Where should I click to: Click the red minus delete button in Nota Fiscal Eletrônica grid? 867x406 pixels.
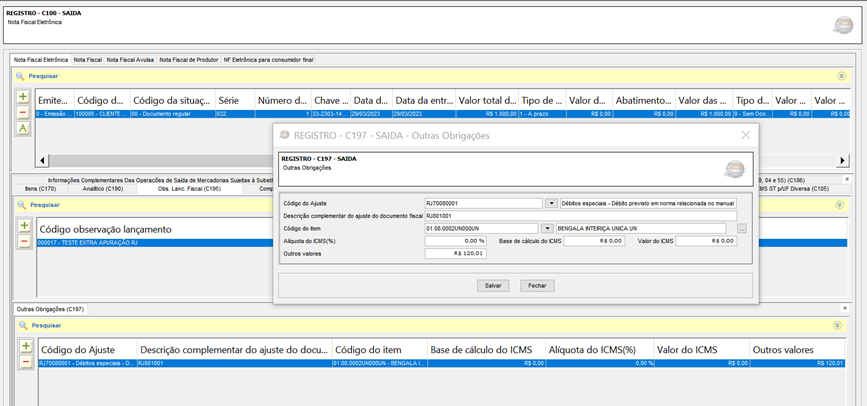(x=23, y=113)
